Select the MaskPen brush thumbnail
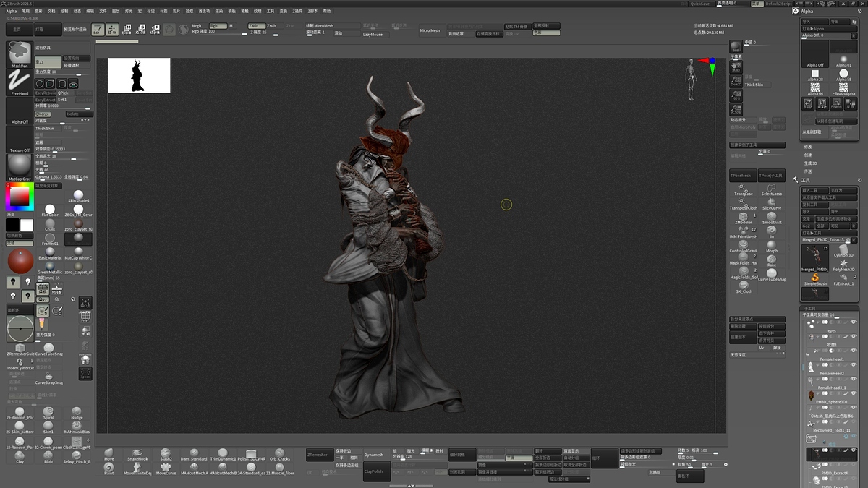 coord(20,54)
